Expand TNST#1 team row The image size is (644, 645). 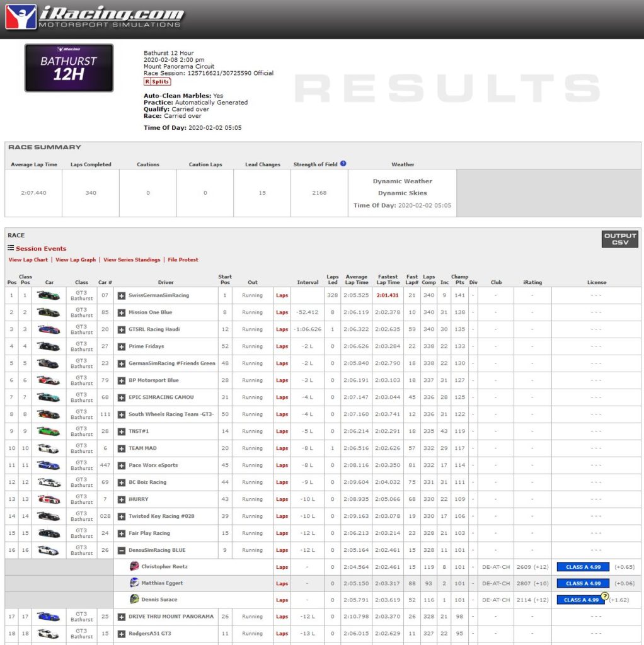(122, 431)
